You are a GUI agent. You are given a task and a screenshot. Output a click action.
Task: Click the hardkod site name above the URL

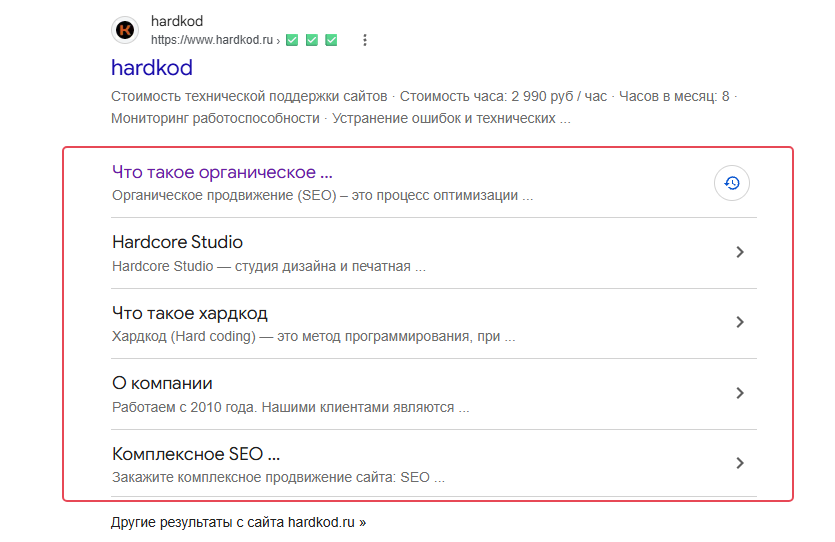click(177, 21)
